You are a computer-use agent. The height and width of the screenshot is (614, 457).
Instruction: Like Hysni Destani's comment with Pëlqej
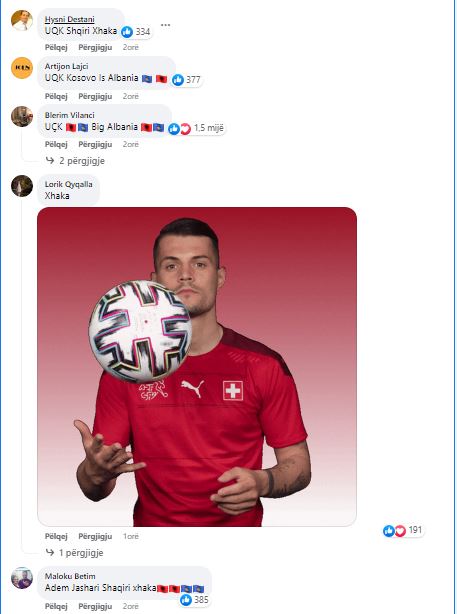(56, 47)
